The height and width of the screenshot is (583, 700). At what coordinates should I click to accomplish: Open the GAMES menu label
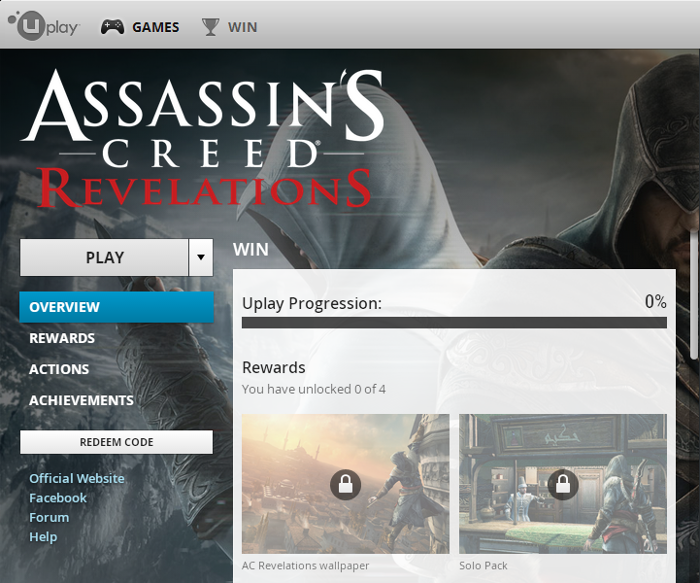click(x=155, y=27)
